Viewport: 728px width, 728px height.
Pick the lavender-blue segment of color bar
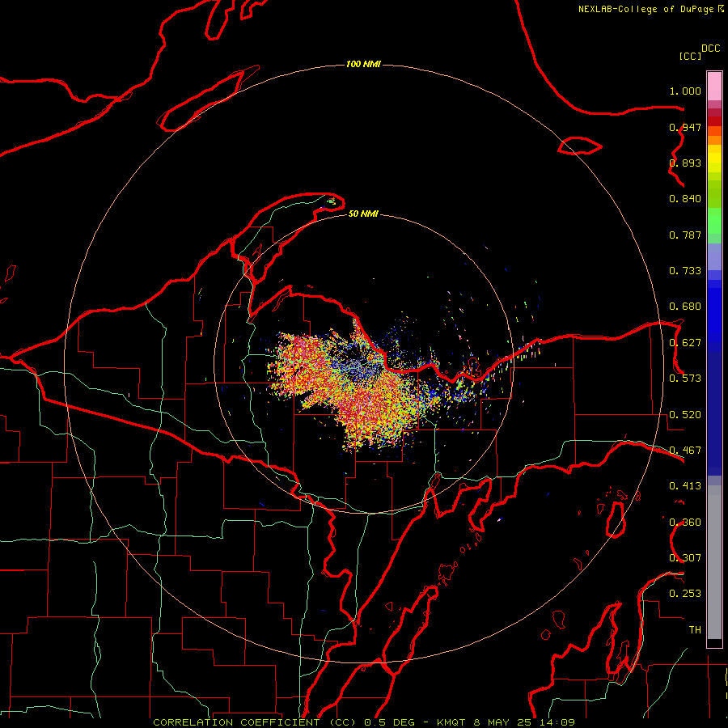(x=714, y=257)
